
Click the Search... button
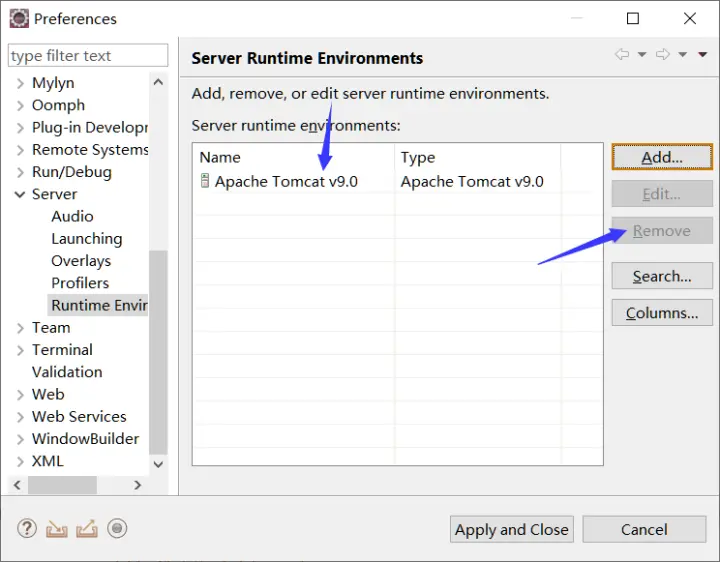click(x=661, y=276)
